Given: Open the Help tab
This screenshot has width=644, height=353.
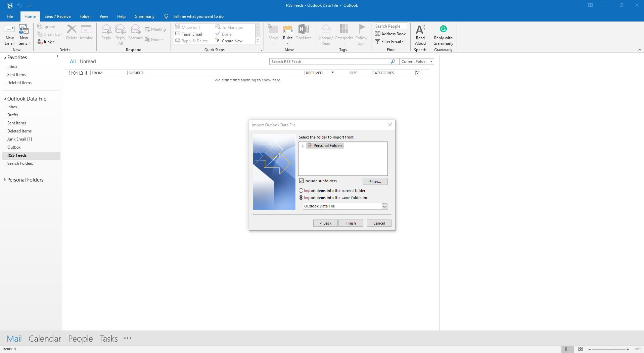Looking at the screenshot, I should tap(121, 16).
